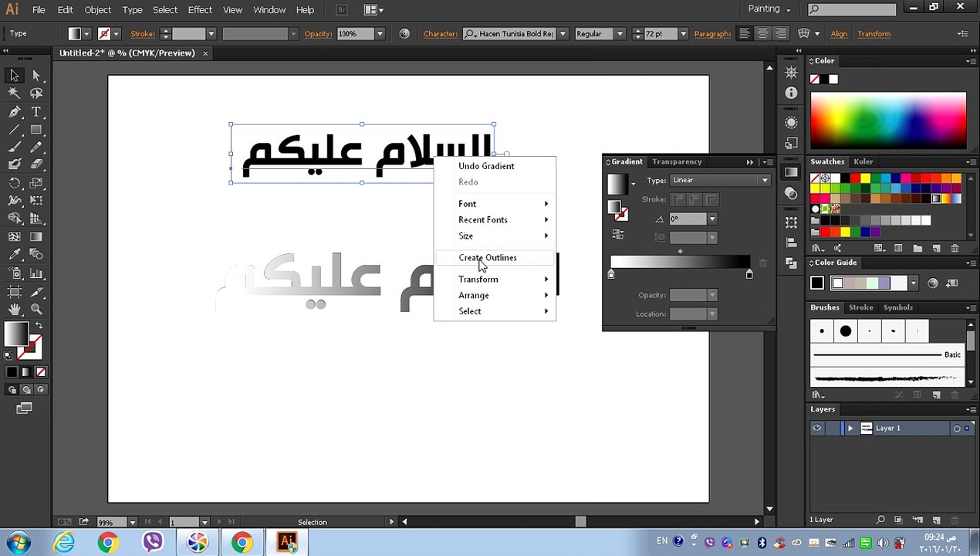Screen dimensions: 980x556
Task: Open the Painting workspace switcher
Action: tap(769, 9)
